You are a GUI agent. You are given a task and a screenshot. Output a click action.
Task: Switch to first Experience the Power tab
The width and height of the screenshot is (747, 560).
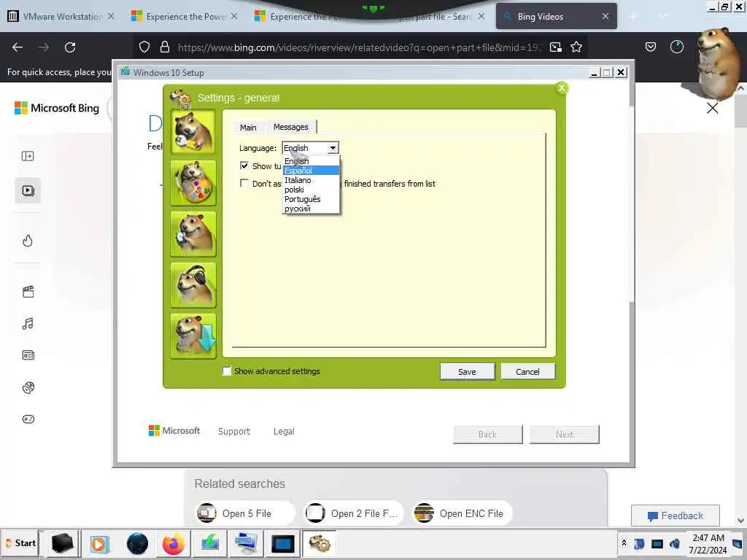(185, 17)
